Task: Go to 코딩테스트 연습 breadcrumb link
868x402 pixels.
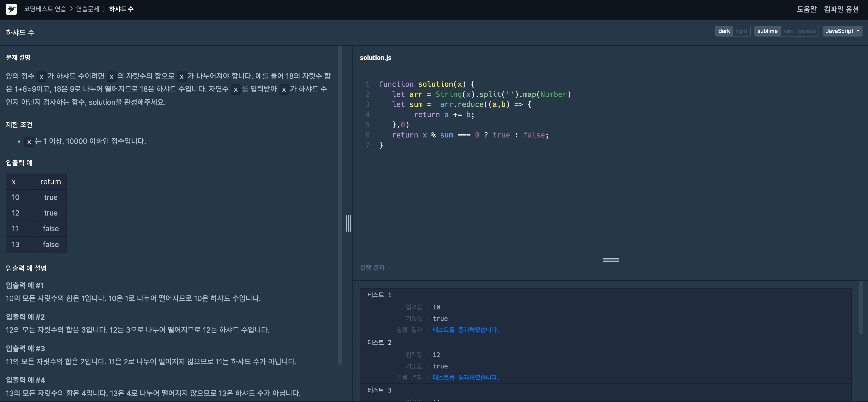Action: point(45,9)
